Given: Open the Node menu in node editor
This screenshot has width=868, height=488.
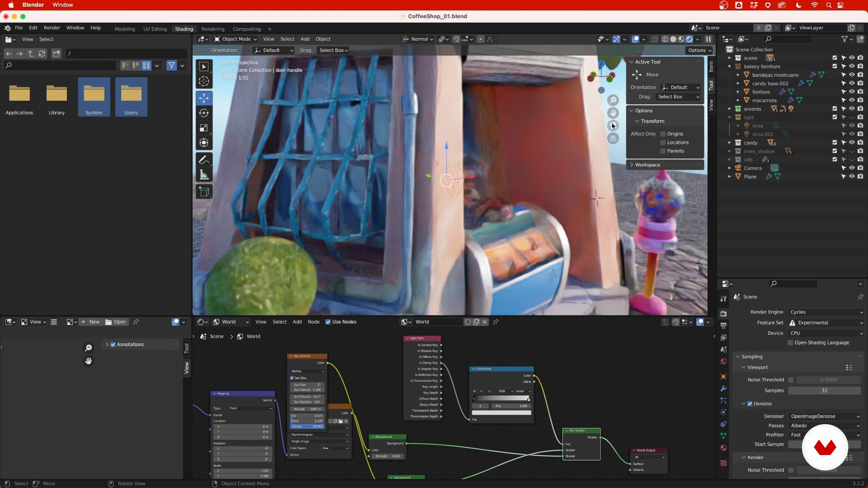Looking at the screenshot, I should [313, 322].
